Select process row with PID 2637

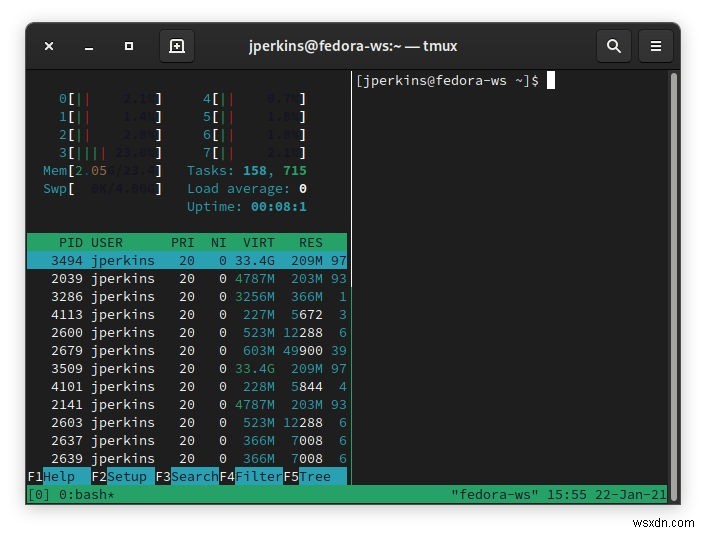click(x=187, y=441)
